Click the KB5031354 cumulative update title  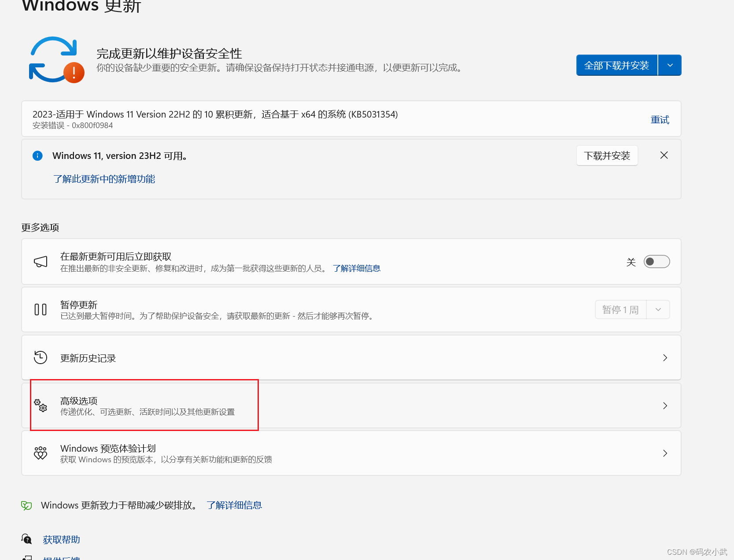click(x=215, y=114)
